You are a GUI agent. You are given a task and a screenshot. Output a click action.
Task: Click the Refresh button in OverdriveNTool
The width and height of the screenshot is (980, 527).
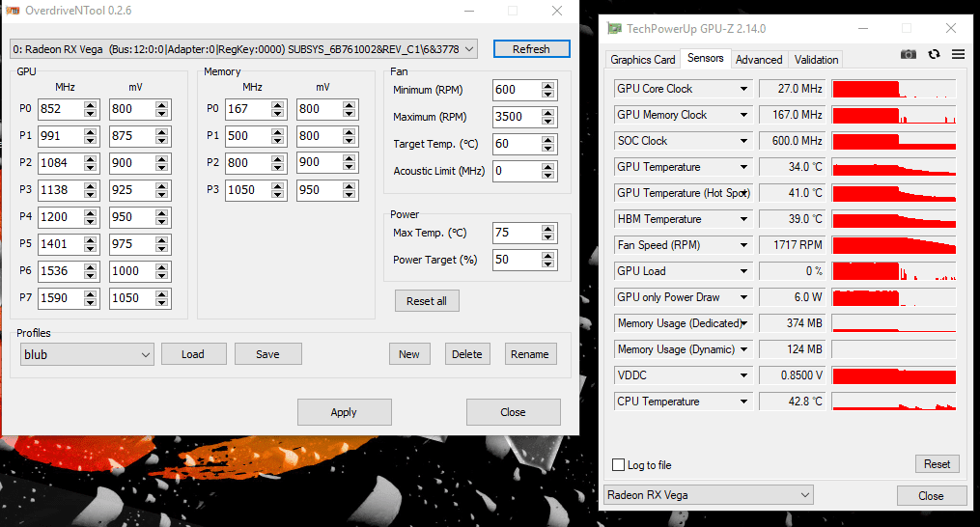pos(531,49)
